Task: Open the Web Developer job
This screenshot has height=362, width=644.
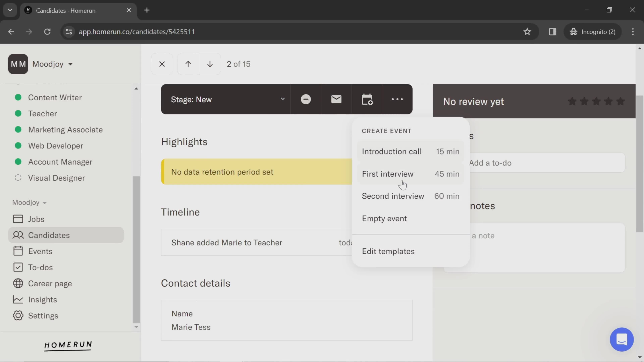Action: pyautogui.click(x=56, y=146)
